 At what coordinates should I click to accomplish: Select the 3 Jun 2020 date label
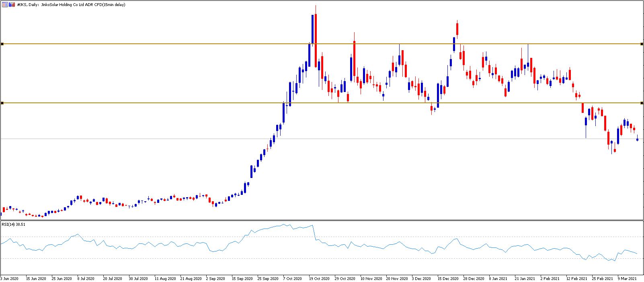coord(10,278)
